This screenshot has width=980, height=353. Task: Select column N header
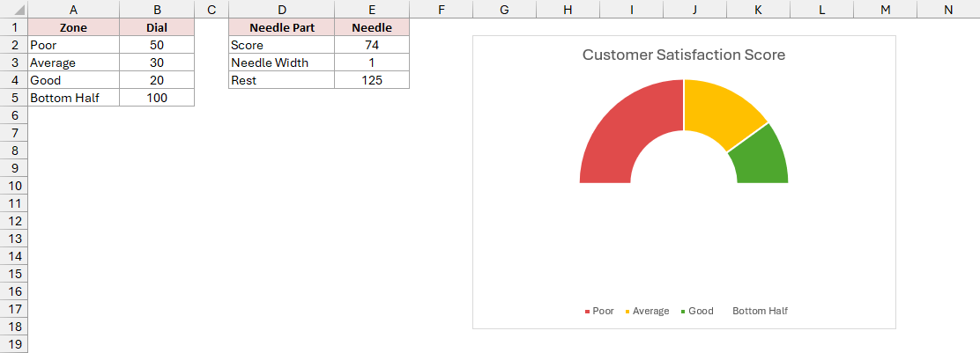(x=948, y=10)
